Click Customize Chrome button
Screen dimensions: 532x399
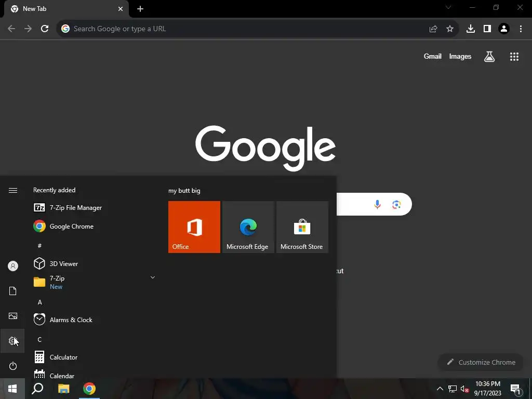click(481, 362)
